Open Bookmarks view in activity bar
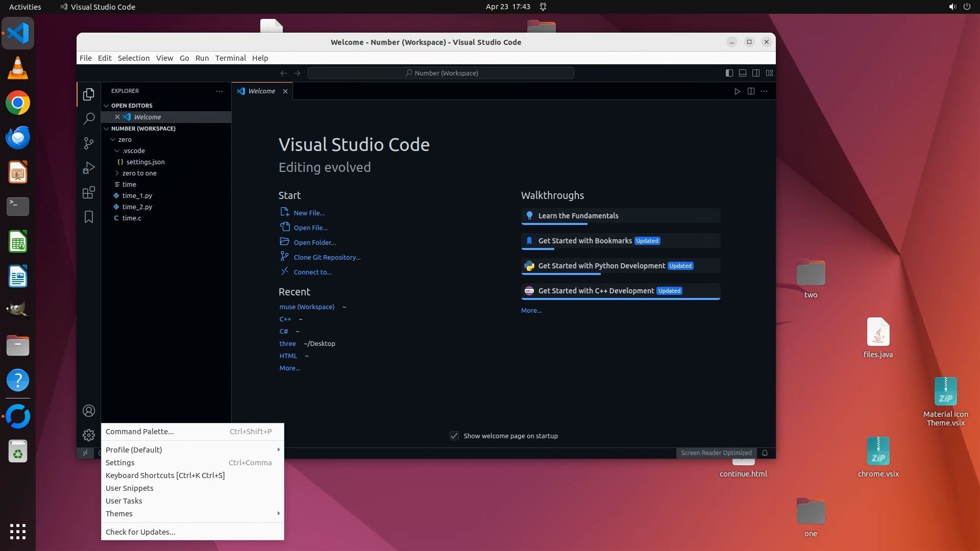This screenshot has height=551, width=980. click(89, 217)
